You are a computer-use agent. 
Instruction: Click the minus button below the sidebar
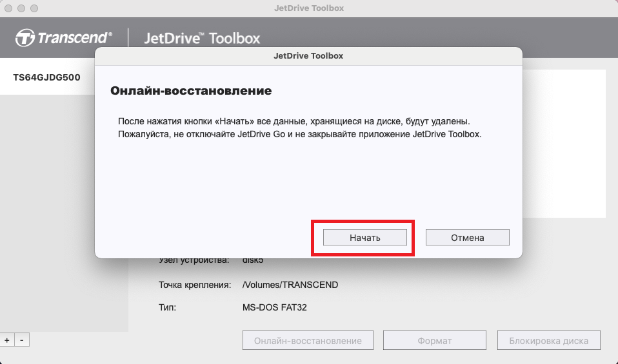coord(22,340)
